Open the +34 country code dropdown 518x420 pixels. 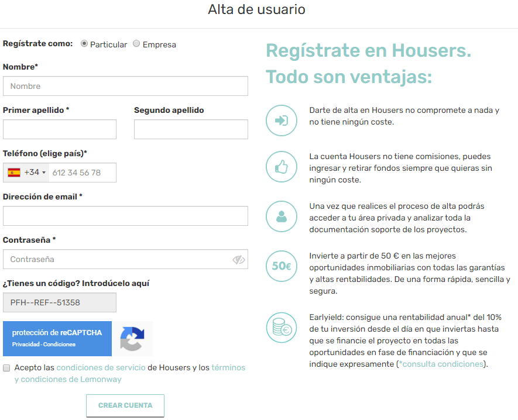(35, 173)
